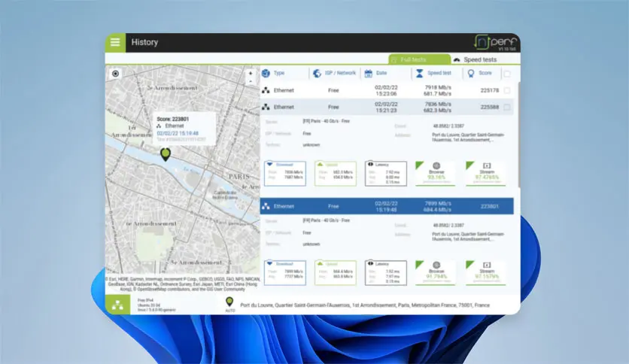
Task: Open Upload card showing 682.3 Mb/s
Action: click(336, 174)
